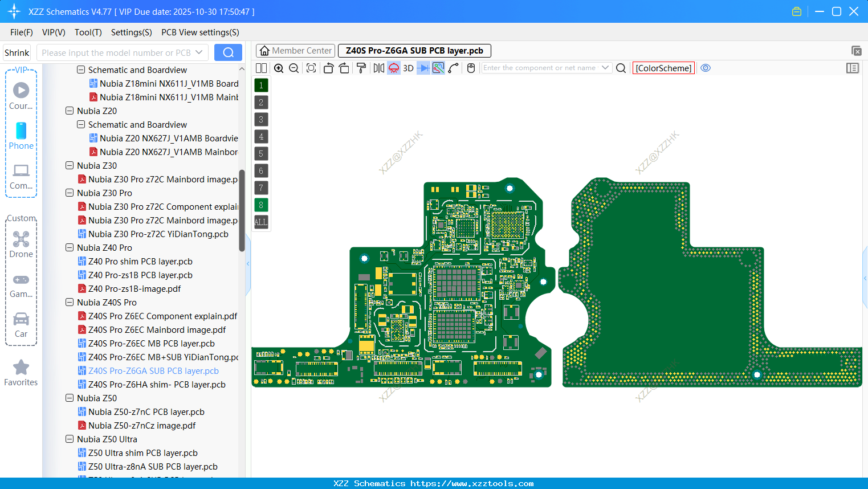The image size is (868, 489).
Task: Switch the PCB view to 3D
Action: (407, 68)
